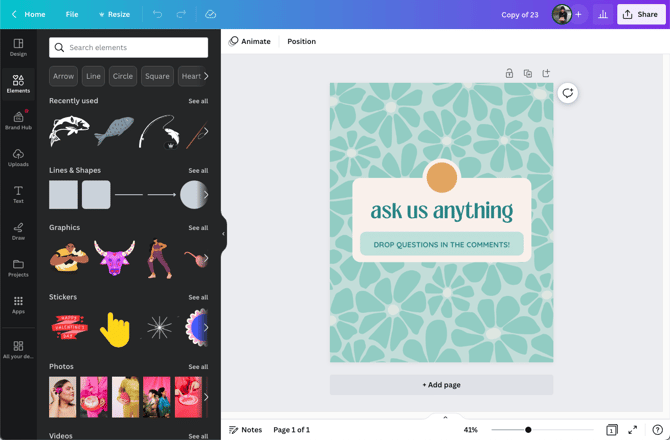Open the Text tool panel

[18, 194]
